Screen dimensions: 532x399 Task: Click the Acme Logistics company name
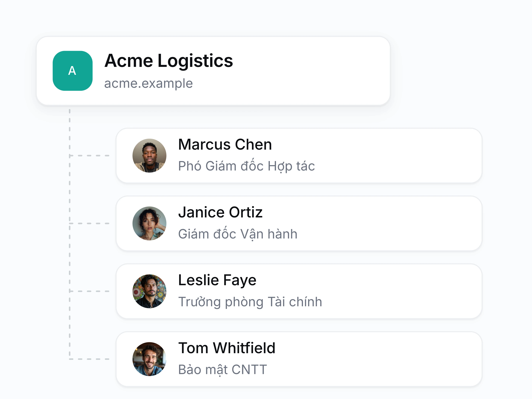coord(169,61)
